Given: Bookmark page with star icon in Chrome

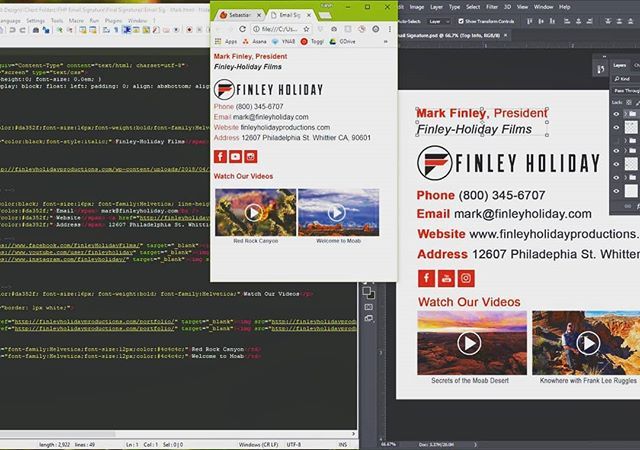Looking at the screenshot, I should [x=306, y=29].
